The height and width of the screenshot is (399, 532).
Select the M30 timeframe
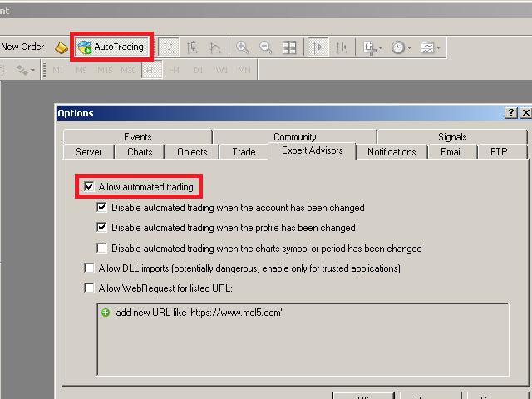128,70
